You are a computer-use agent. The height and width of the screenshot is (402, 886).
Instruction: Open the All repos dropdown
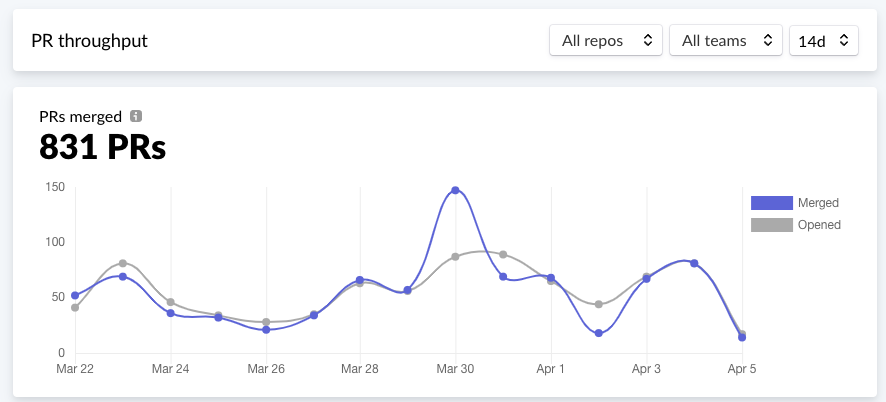606,40
